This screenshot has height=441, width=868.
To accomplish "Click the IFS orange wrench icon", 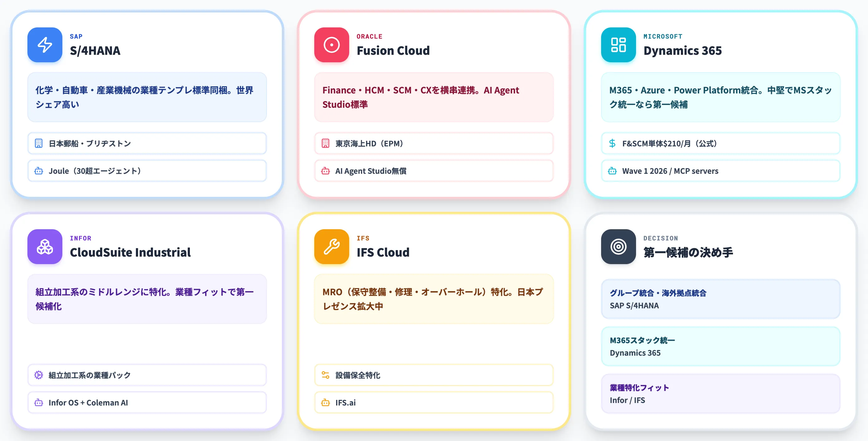I will [x=331, y=247].
